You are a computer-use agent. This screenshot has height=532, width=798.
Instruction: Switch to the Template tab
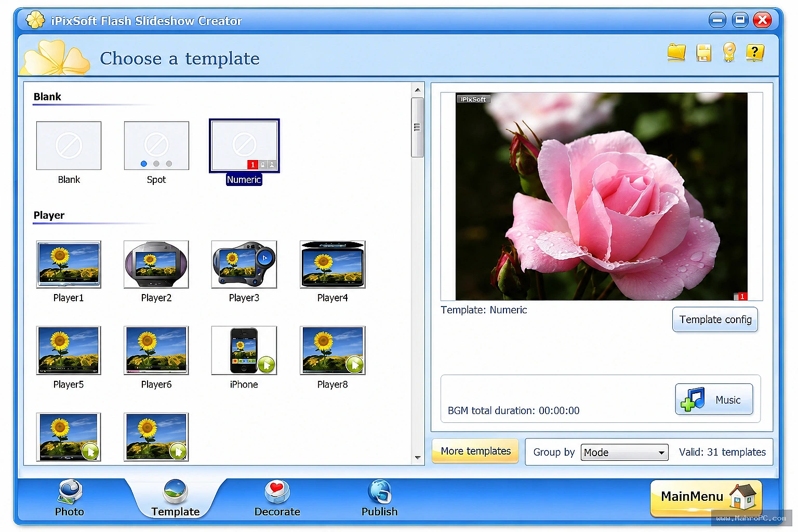coord(176,498)
